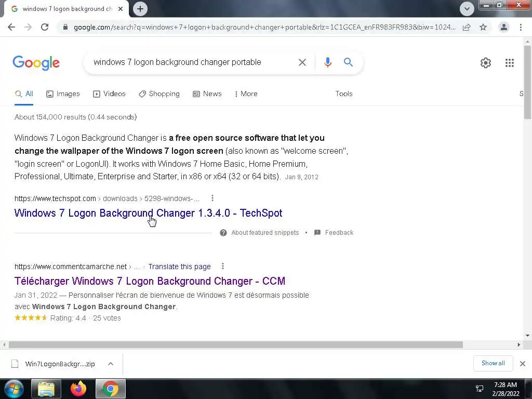This screenshot has width=532, height=399.
Task: Click the Chrome taskbar icon
Action: (111, 389)
